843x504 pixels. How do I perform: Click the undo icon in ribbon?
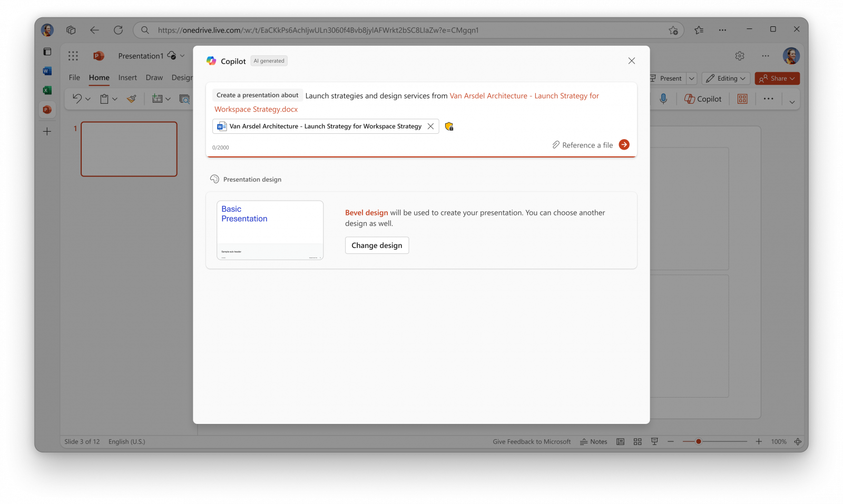point(77,98)
